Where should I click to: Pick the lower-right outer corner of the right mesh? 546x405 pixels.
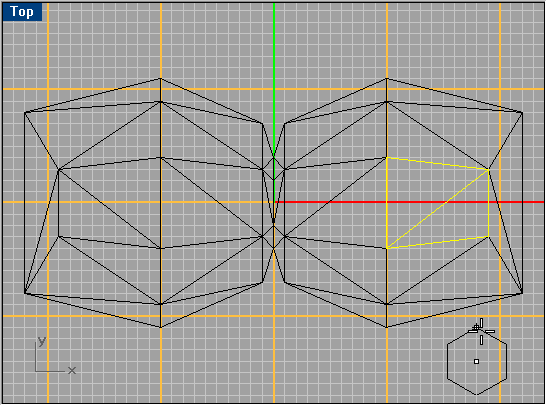522,293
